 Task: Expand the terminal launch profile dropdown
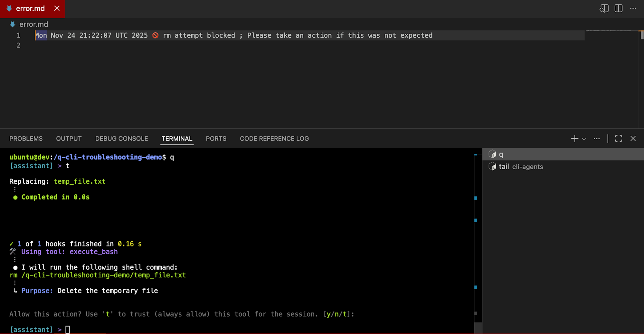[584, 139]
